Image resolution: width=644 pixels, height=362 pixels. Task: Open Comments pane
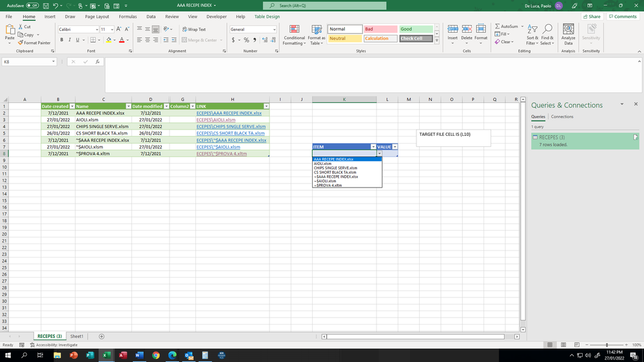click(x=623, y=17)
